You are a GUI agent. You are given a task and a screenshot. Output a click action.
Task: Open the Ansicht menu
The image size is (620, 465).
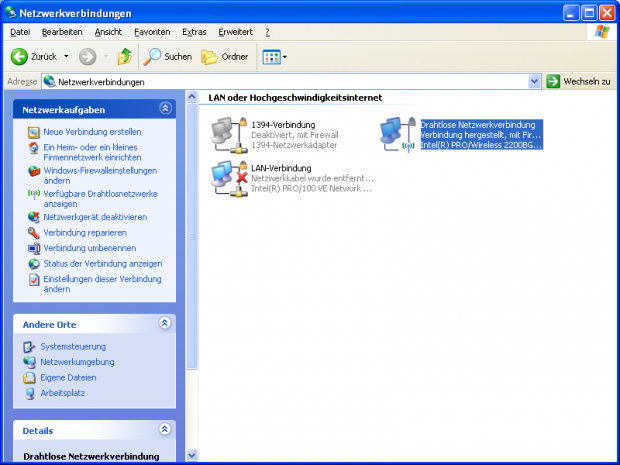click(x=108, y=32)
